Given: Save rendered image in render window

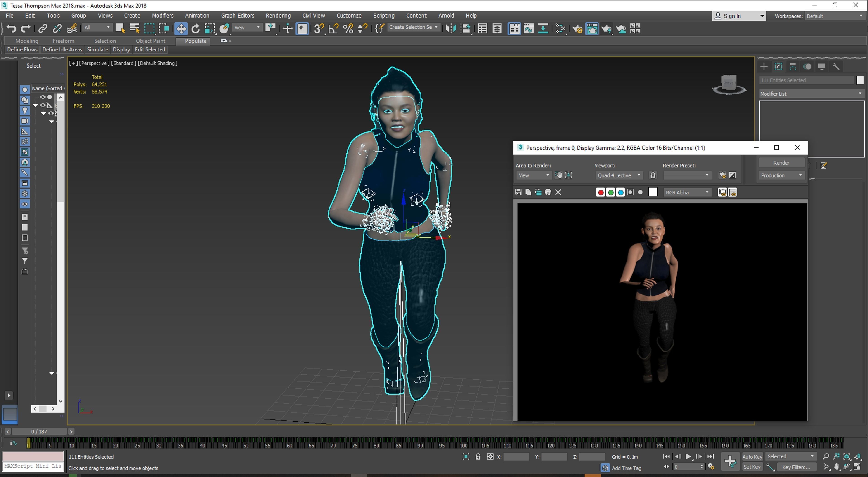Looking at the screenshot, I should (518, 192).
